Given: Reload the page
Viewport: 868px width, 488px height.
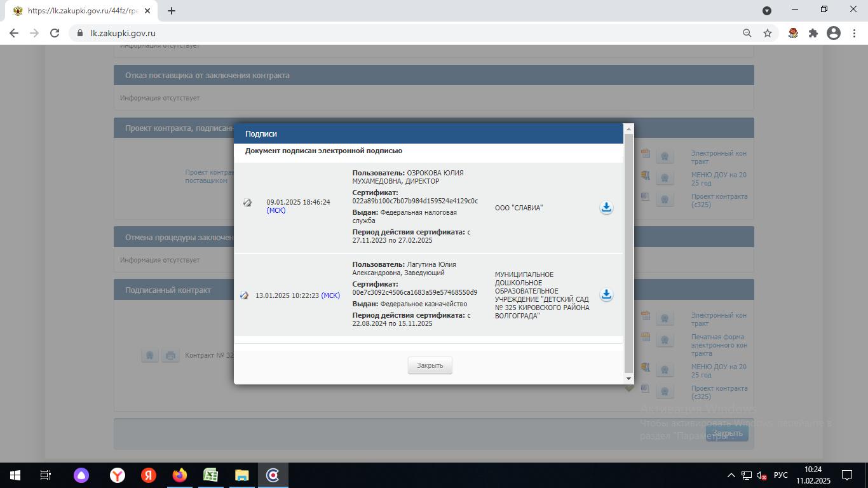Looking at the screenshot, I should pos(55,33).
